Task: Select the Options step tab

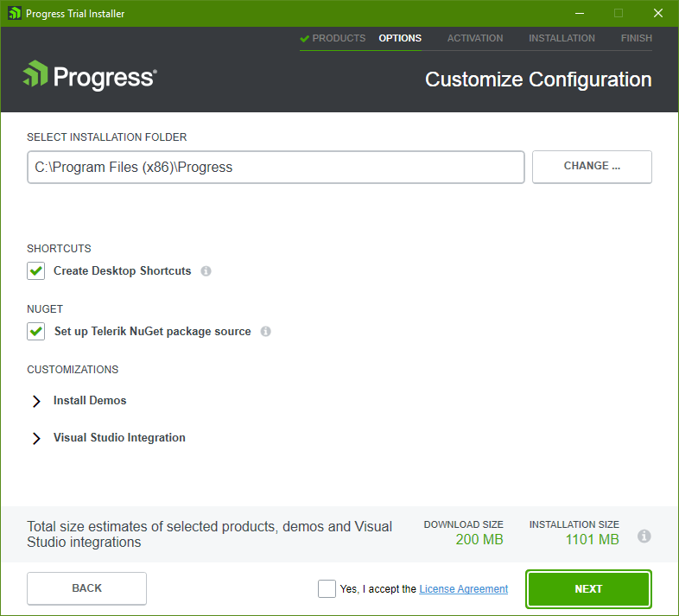Action: (400, 38)
